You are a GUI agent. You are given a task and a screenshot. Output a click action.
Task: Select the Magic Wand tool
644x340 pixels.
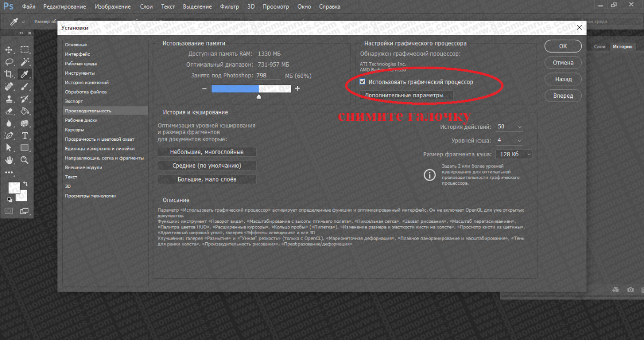pyautogui.click(x=25, y=62)
